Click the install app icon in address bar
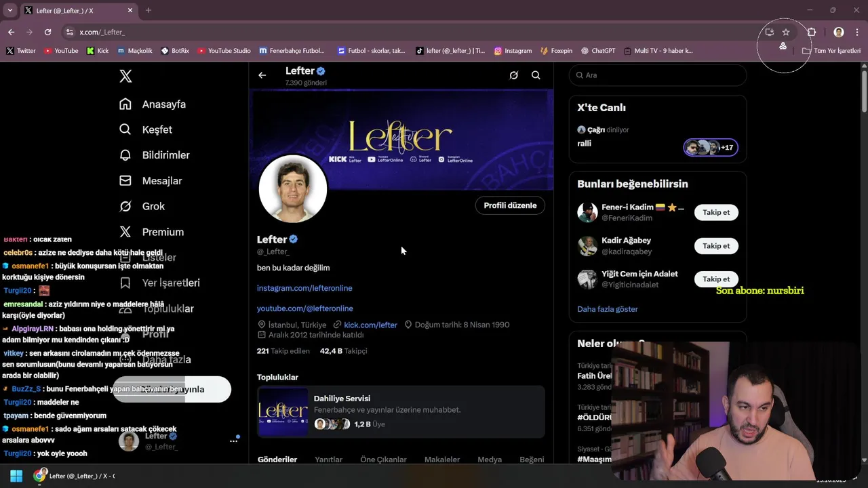This screenshot has width=868, height=488. 769,32
